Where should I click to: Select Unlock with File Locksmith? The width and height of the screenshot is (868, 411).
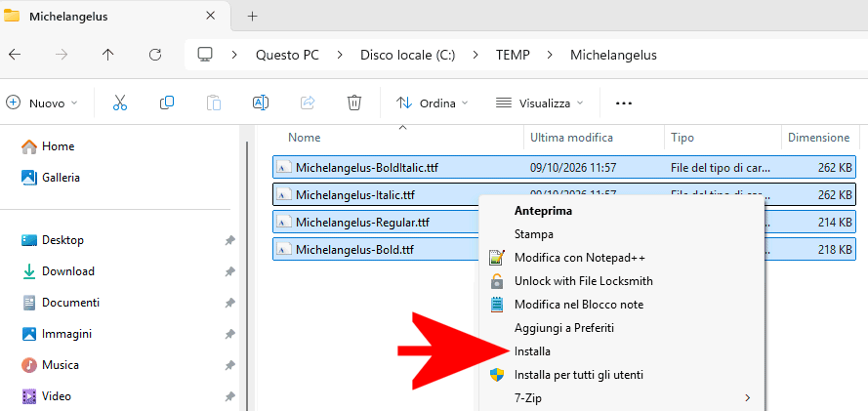584,281
